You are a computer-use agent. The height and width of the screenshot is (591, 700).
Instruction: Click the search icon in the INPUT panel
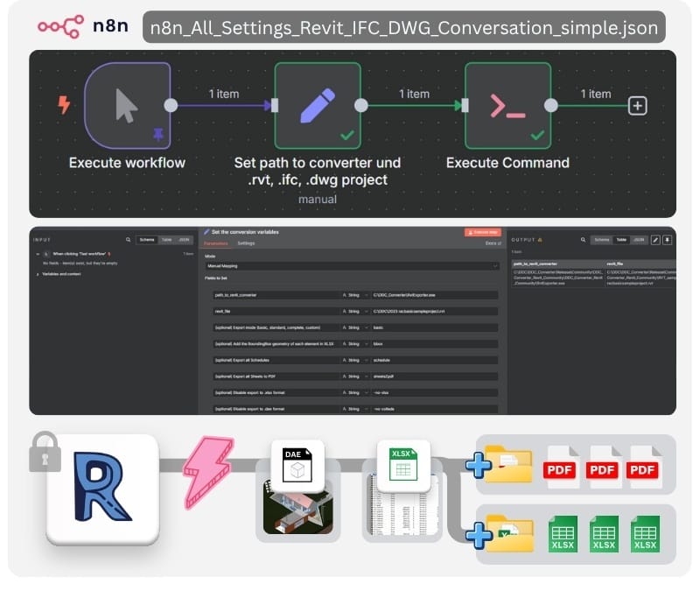(x=128, y=240)
